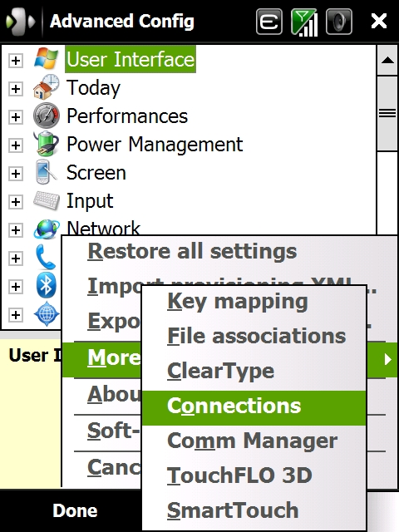Expand the Bluetooth category node

click(15, 287)
